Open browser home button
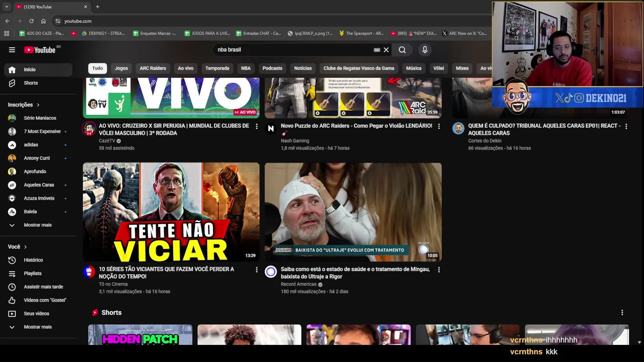This screenshot has height=362, width=644. (x=43, y=21)
